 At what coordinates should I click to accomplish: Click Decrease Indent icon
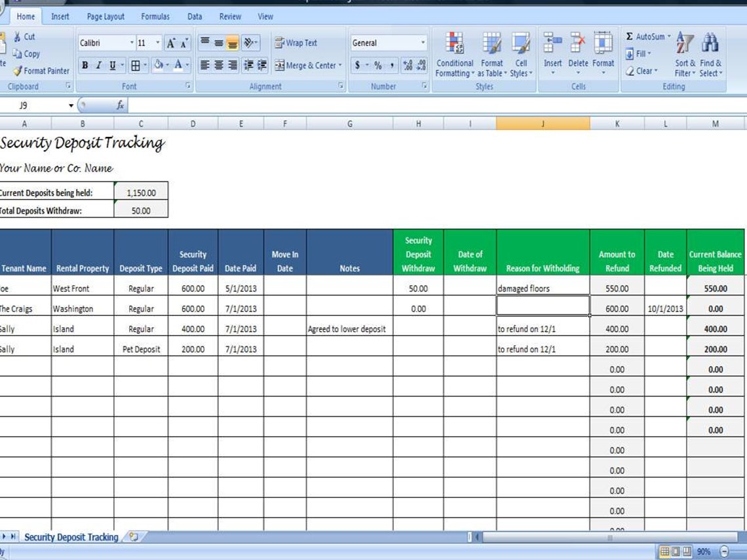pos(248,65)
